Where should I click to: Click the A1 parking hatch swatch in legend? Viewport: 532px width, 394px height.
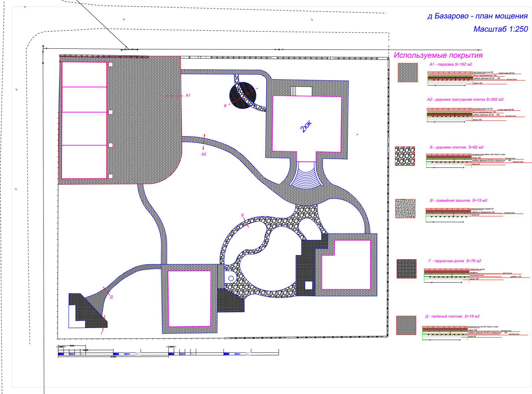pyautogui.click(x=408, y=73)
